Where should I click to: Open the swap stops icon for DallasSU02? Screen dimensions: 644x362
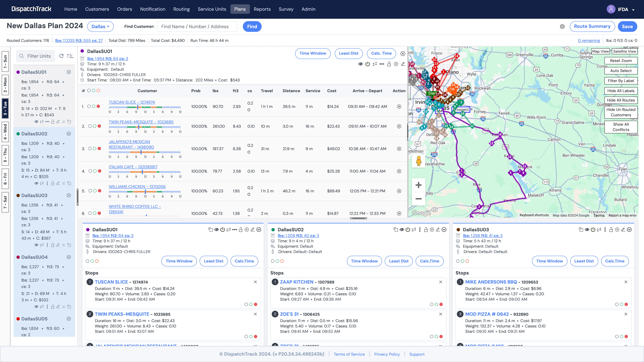pos(414,229)
